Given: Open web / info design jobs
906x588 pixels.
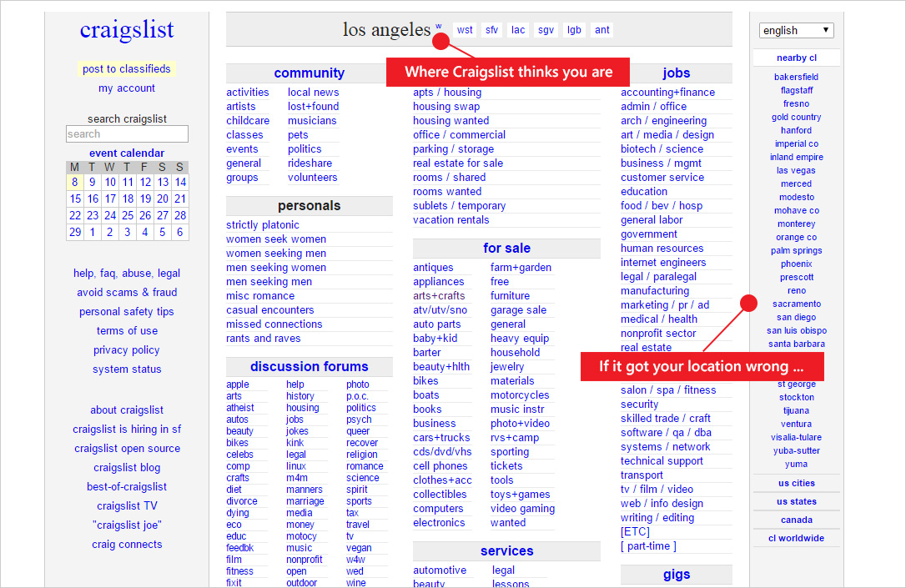Looking at the screenshot, I should [x=662, y=504].
